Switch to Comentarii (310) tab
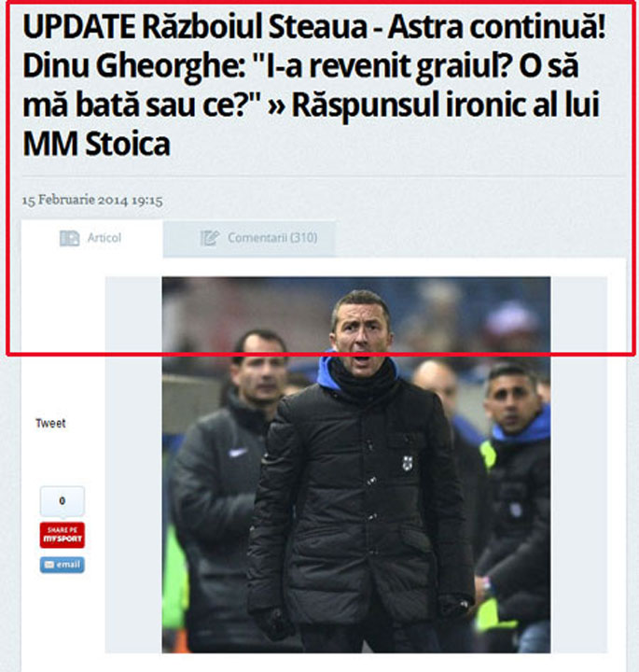This screenshot has height=672, width=639. tap(249, 238)
